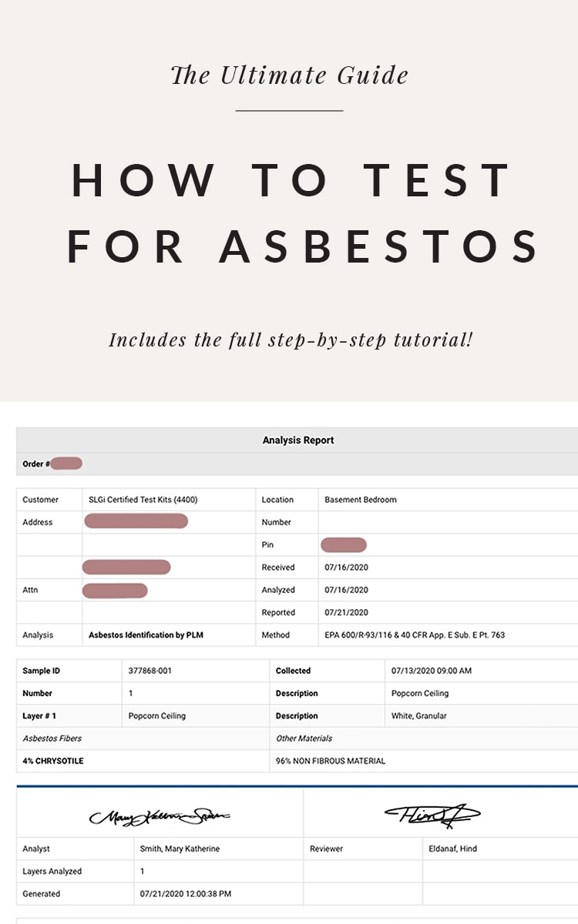Click the reviewer's handwritten signature
The width and height of the screenshot is (578, 924).
(x=432, y=813)
